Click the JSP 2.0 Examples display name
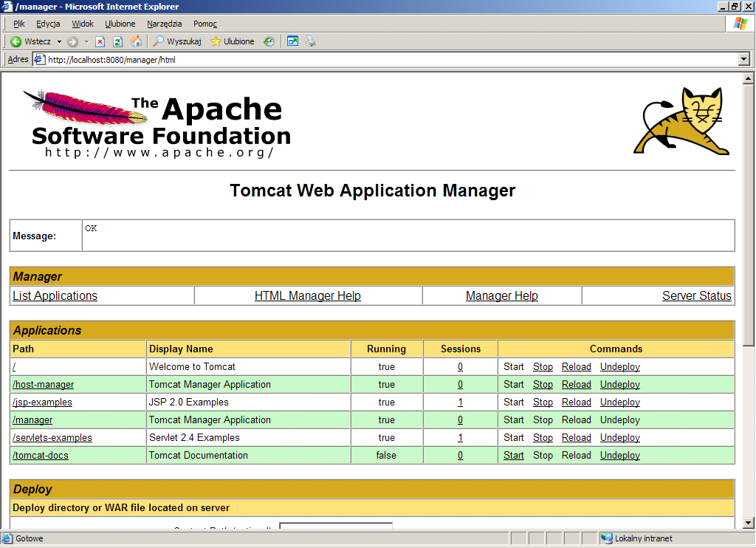This screenshot has width=756, height=548. pos(188,403)
